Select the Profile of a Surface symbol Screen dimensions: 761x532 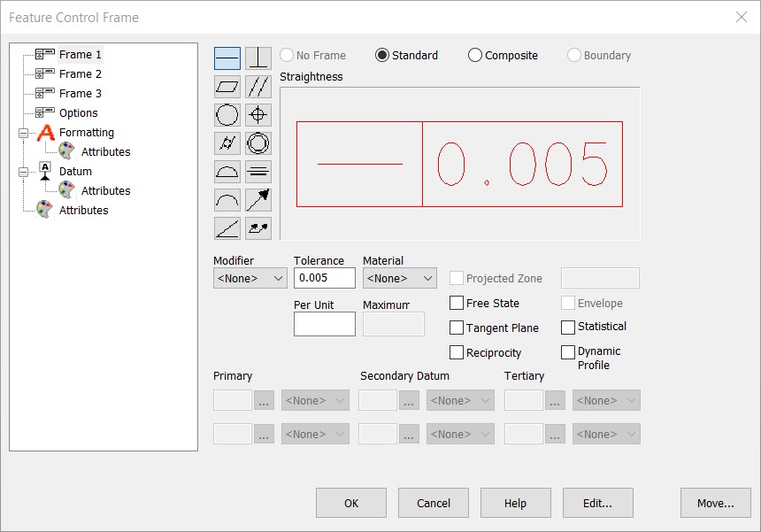pos(227,171)
